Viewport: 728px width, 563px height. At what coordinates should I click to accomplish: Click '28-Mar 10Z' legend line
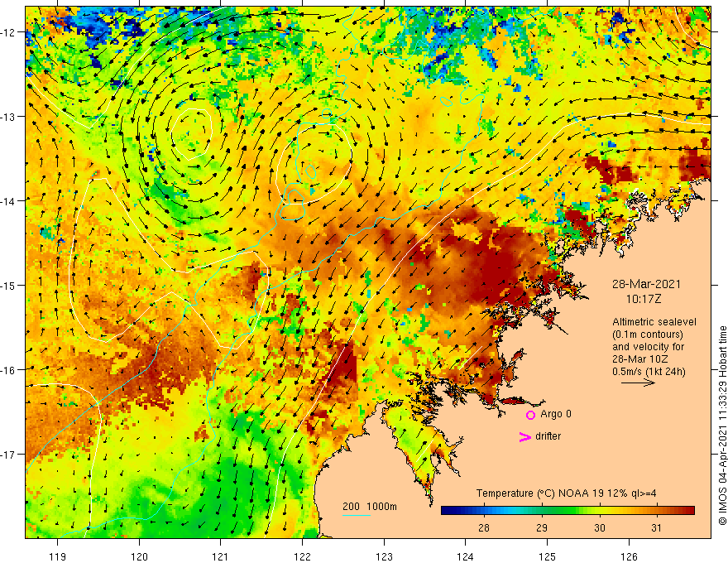[x=639, y=359]
